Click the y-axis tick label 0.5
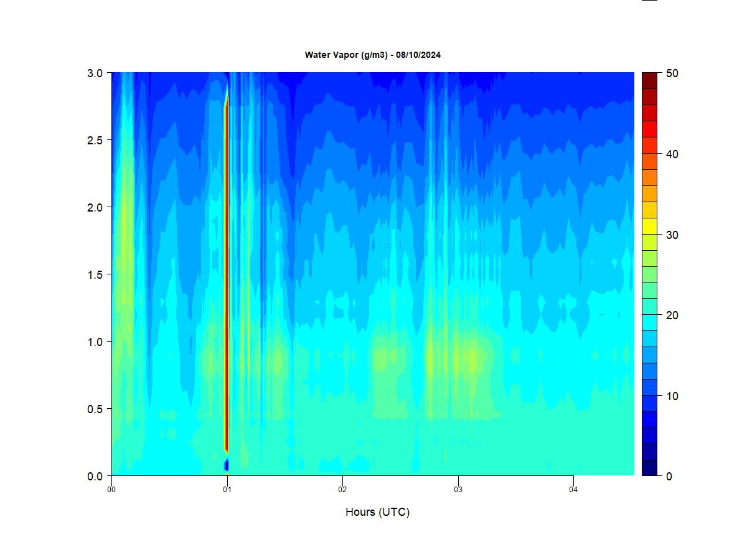The image size is (747, 560). click(x=95, y=409)
